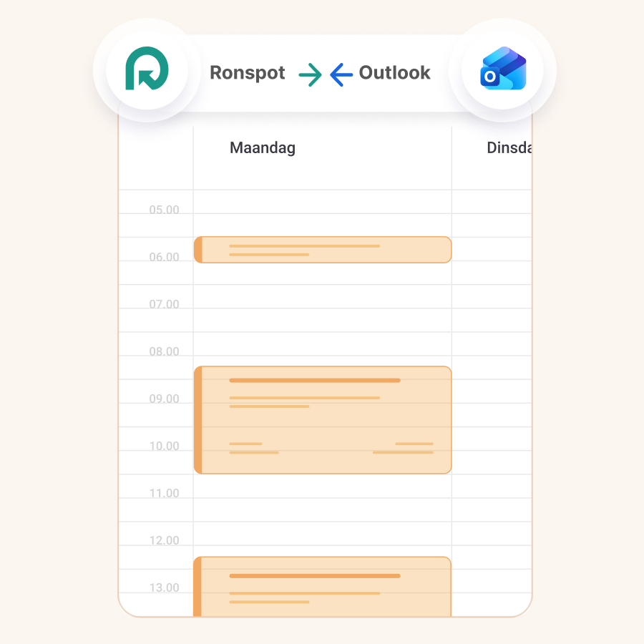Image resolution: width=644 pixels, height=644 pixels.
Task: Click the 06.00 time label
Action: (165, 257)
